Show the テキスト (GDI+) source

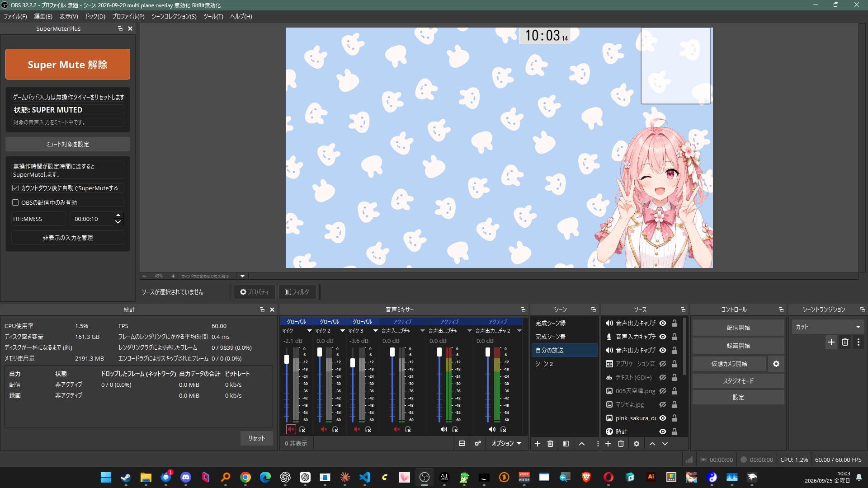[x=663, y=377]
